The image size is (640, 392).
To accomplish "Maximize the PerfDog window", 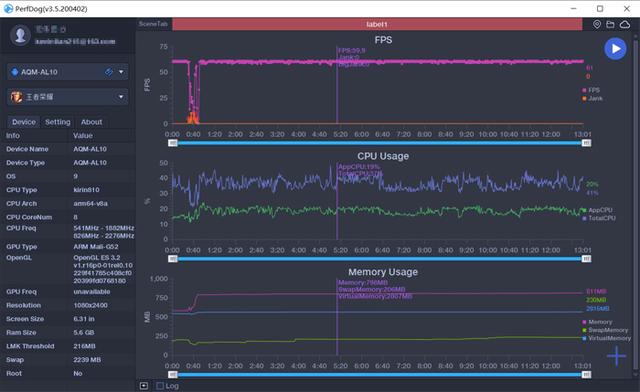I will [600, 9].
